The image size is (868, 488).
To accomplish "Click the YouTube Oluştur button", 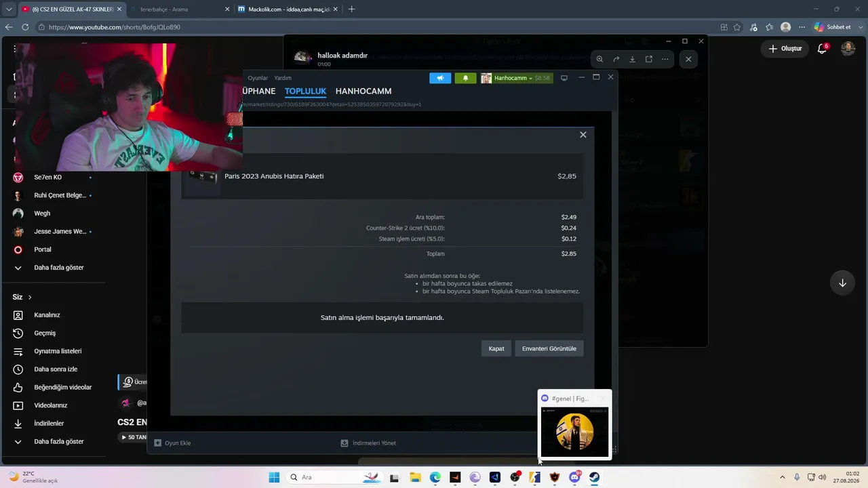I will point(785,49).
